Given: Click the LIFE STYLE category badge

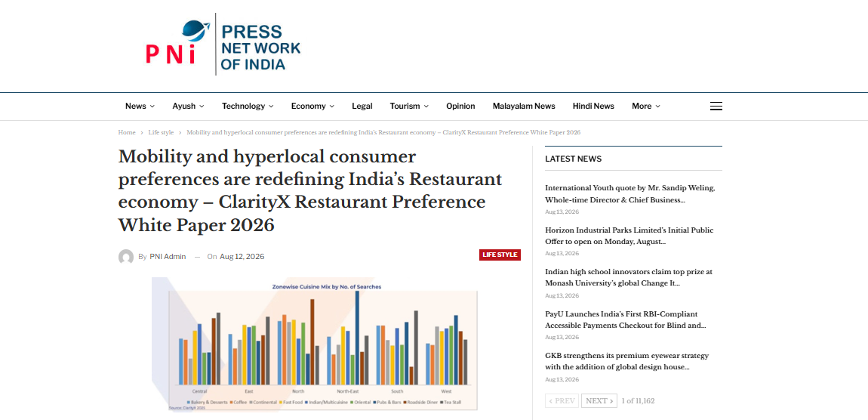Looking at the screenshot, I should point(500,255).
